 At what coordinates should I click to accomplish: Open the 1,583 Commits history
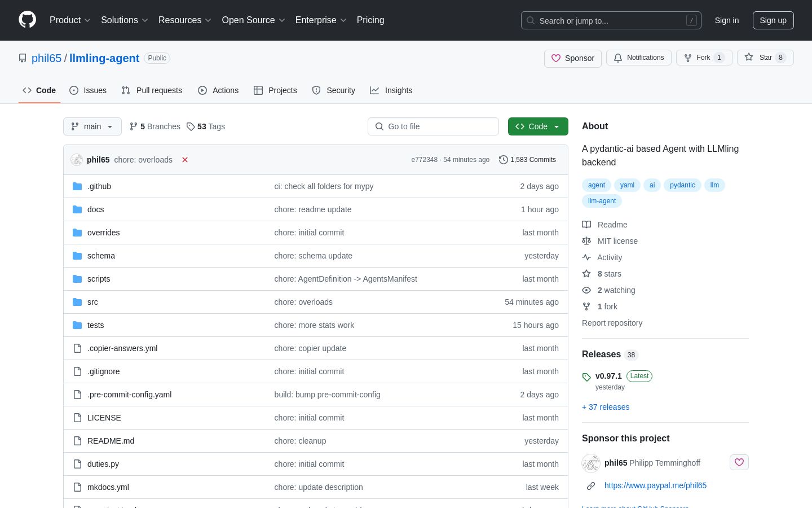tap(528, 160)
